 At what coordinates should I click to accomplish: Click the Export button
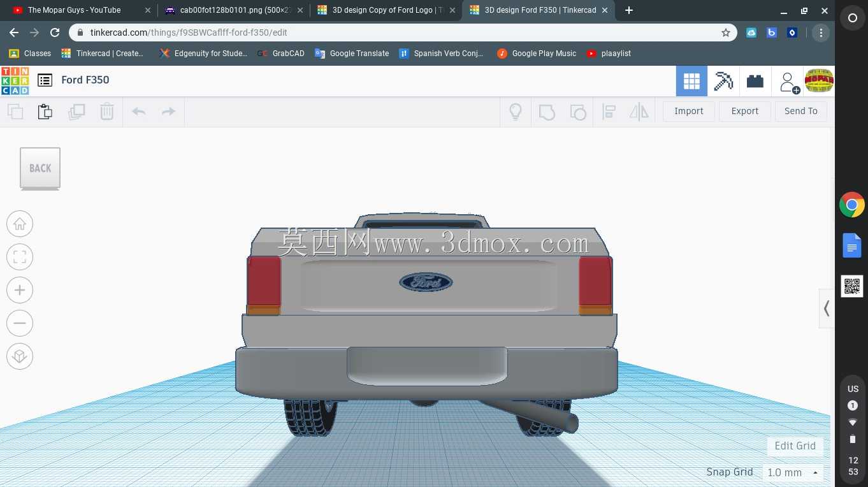pyautogui.click(x=745, y=111)
